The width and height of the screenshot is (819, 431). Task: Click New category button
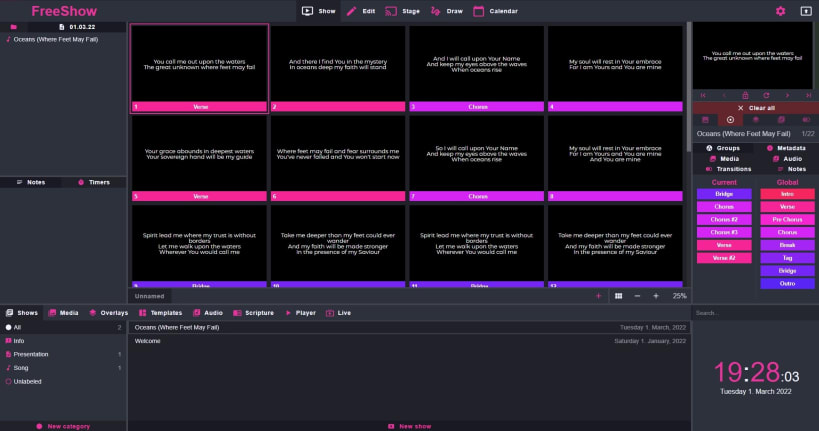pyautogui.click(x=63, y=426)
